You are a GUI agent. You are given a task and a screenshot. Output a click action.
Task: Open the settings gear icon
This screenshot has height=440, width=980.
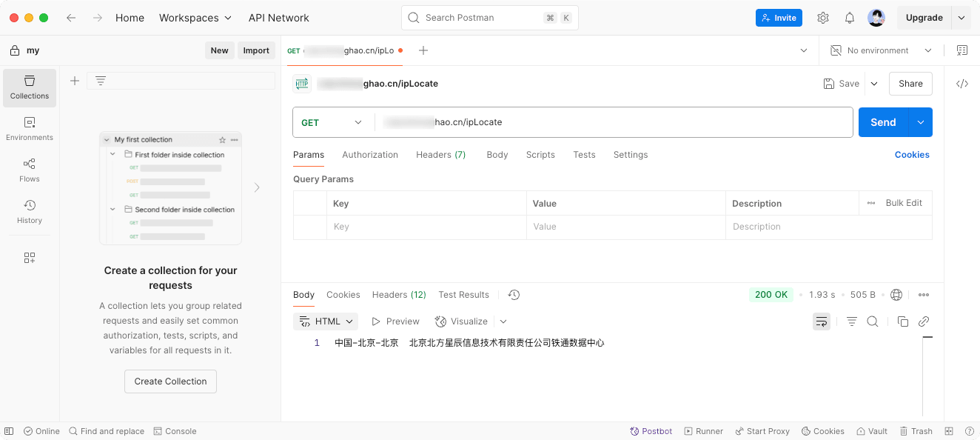click(x=823, y=18)
